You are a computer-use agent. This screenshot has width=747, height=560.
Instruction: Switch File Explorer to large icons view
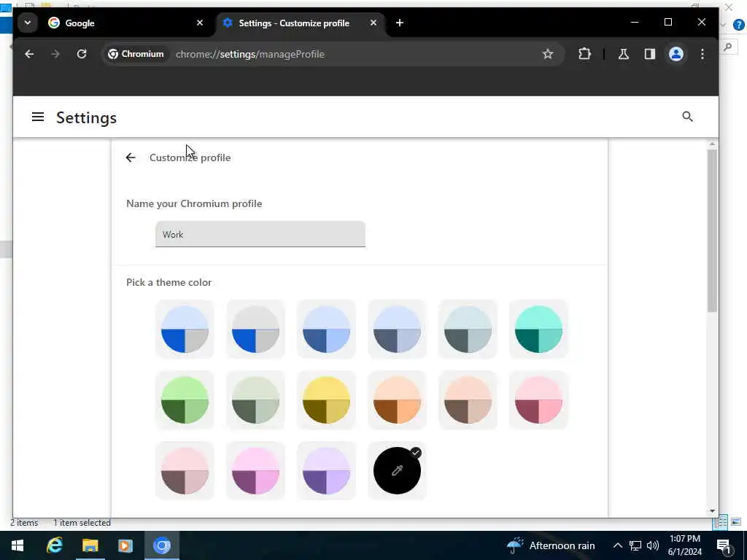736,522
